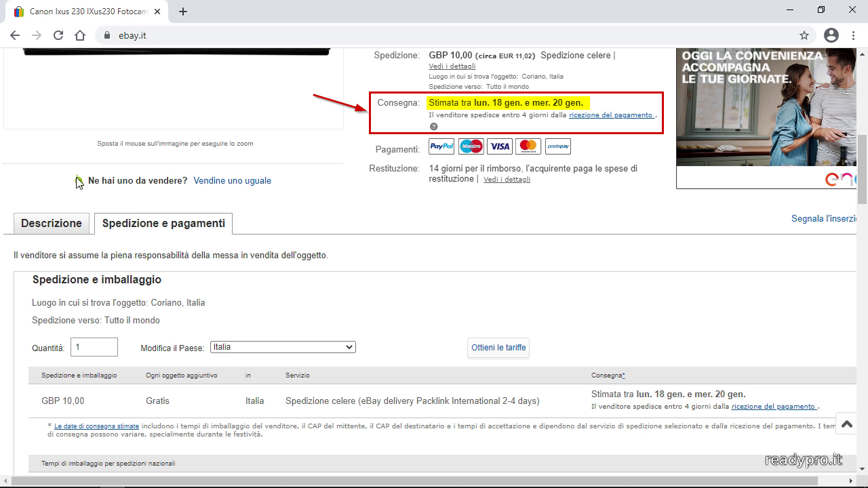
Task: Click the Maestro payment icon
Action: 471,146
